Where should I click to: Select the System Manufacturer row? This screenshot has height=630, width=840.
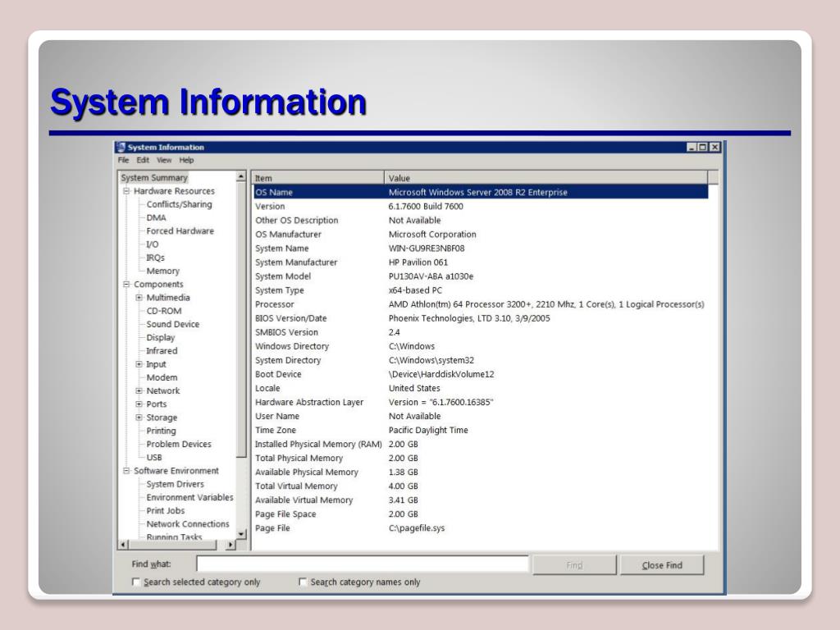481,262
